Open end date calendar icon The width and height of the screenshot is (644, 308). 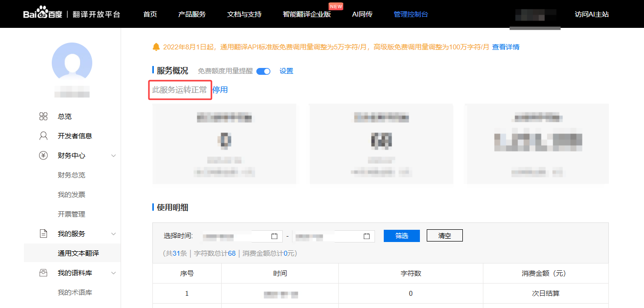367,236
